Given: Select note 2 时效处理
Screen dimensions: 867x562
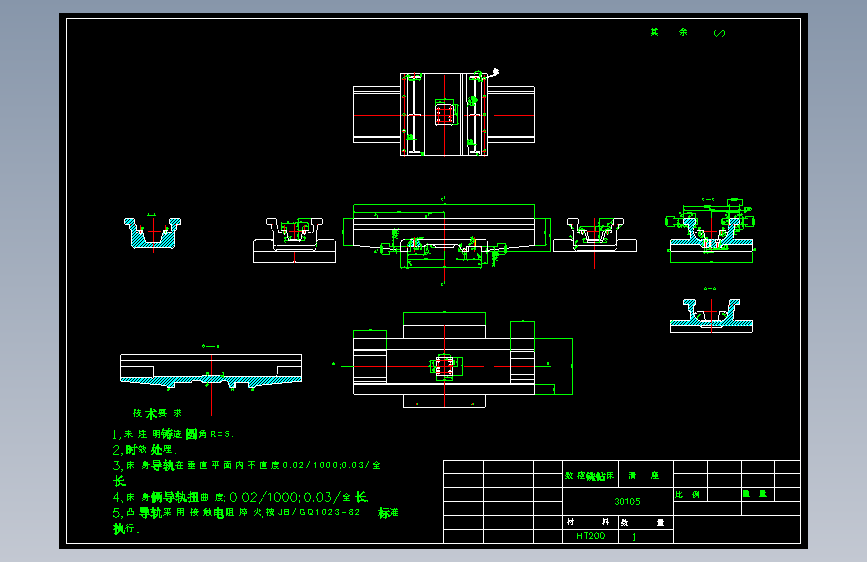Looking at the screenshot, I should click(144, 450).
